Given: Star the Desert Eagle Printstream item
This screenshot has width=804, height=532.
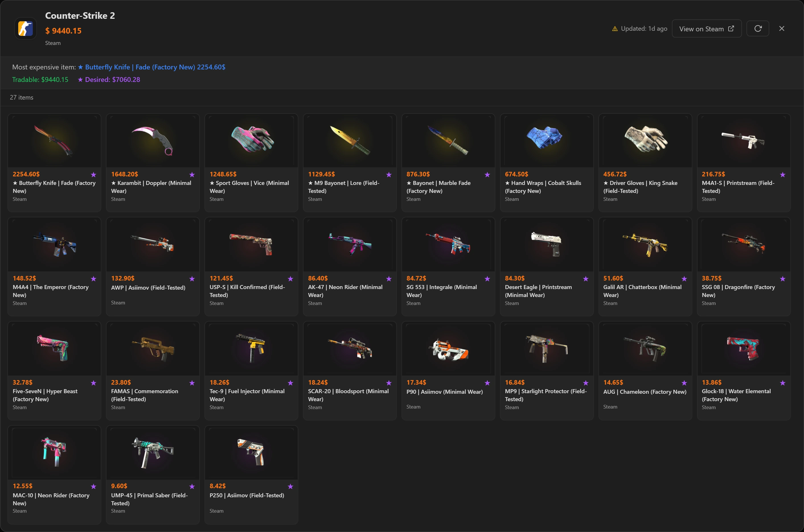Looking at the screenshot, I should (x=586, y=279).
